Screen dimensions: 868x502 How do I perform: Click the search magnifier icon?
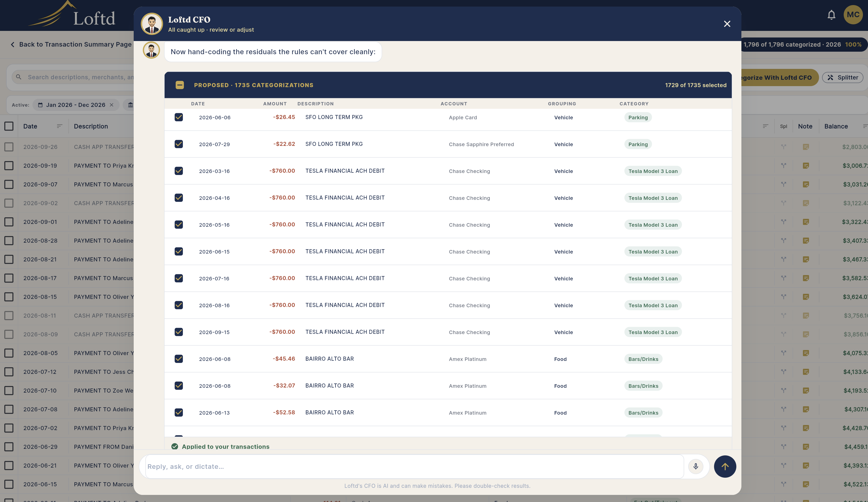18,77
